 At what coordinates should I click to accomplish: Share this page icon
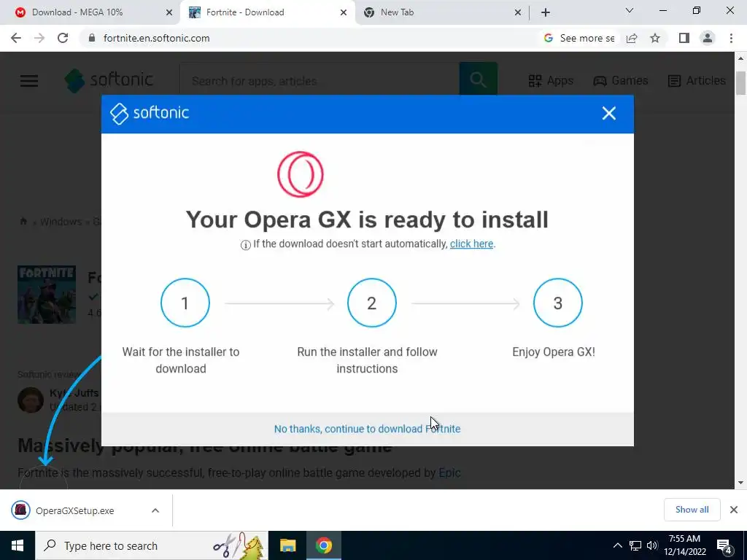[632, 38]
